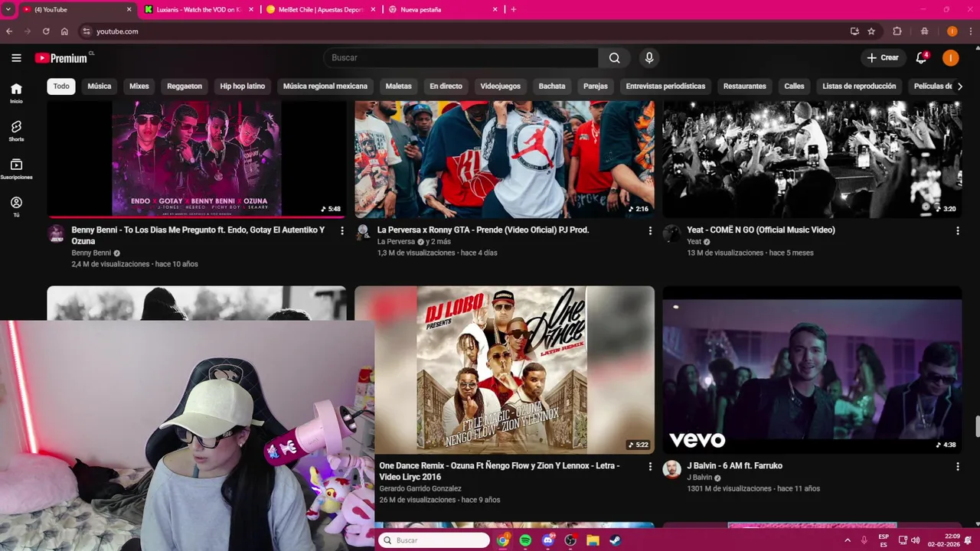Select the Mixes filter chip
The image size is (980, 551).
[139, 86]
